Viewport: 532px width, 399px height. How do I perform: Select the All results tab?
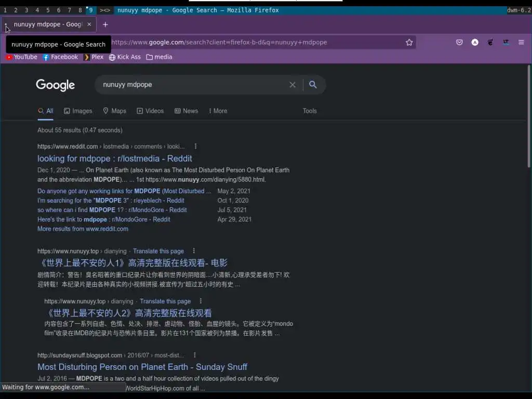pos(46,111)
